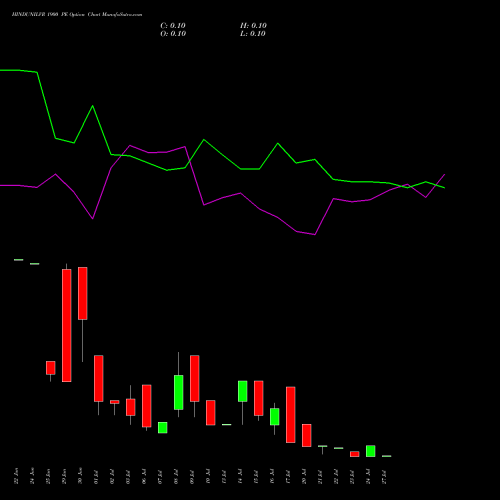500x500 pixels.
Task: Click the "17 Jul" date axis label
Action: tap(288, 477)
